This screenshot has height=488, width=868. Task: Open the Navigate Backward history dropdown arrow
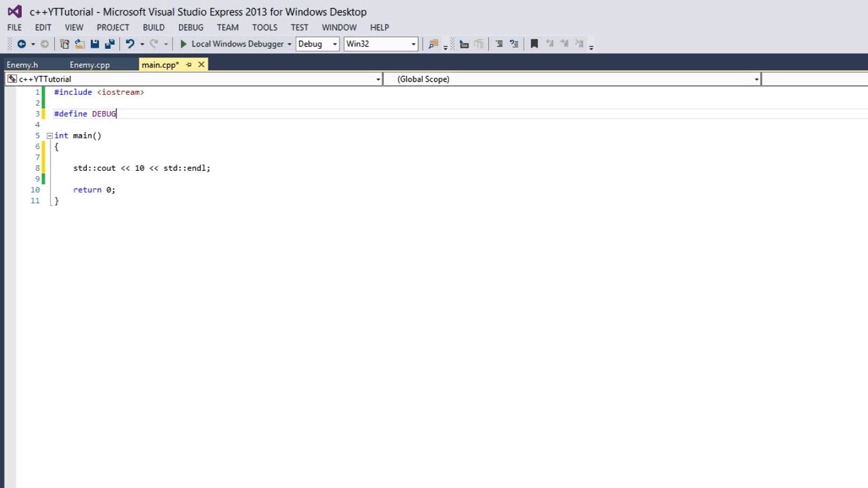[33, 44]
